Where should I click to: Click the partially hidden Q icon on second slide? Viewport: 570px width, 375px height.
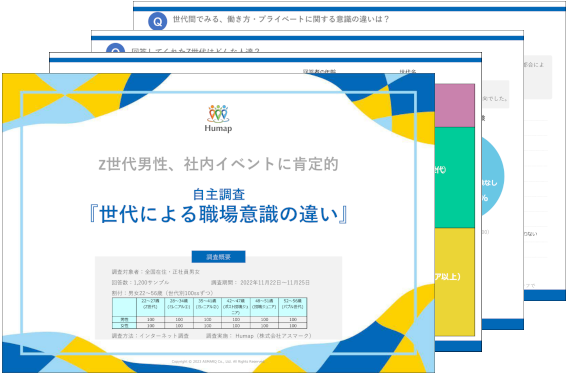click(x=115, y=48)
